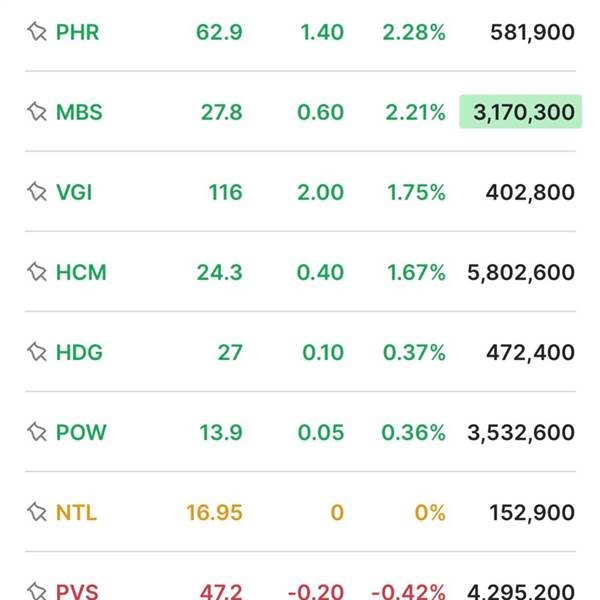Open the POW ticker details
This screenshot has height=600, width=600.
[81, 432]
